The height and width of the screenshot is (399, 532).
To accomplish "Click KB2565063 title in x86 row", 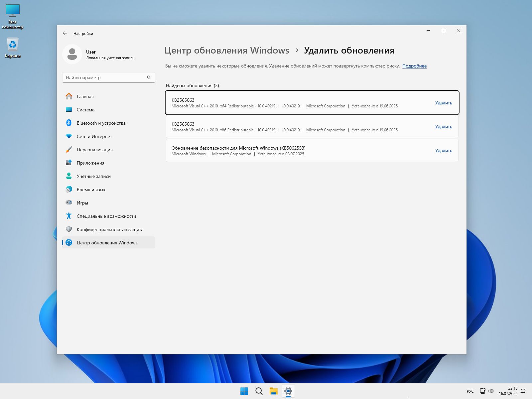I will pyautogui.click(x=183, y=124).
